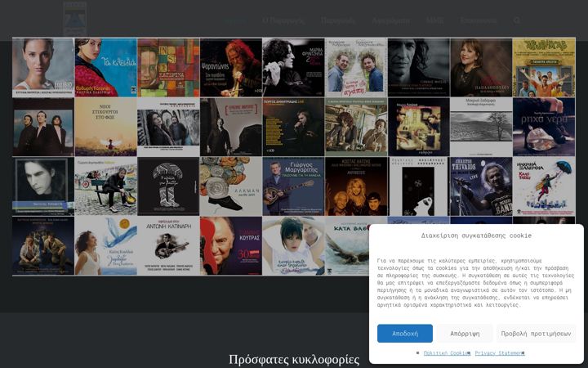Open the ρηχά νερά album cover
Viewport: 588px width, 368px height.
(544, 127)
